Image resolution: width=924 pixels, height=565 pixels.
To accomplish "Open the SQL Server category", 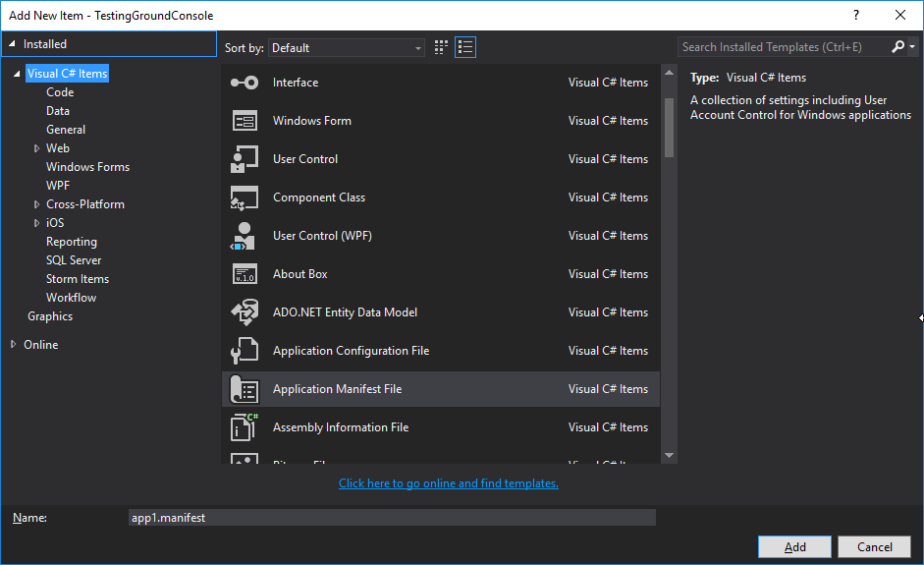I will (74, 260).
